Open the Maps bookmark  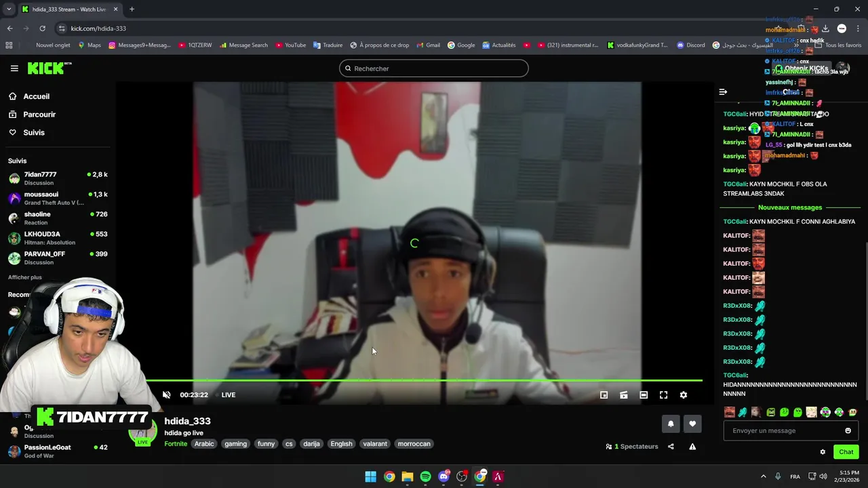pos(90,45)
